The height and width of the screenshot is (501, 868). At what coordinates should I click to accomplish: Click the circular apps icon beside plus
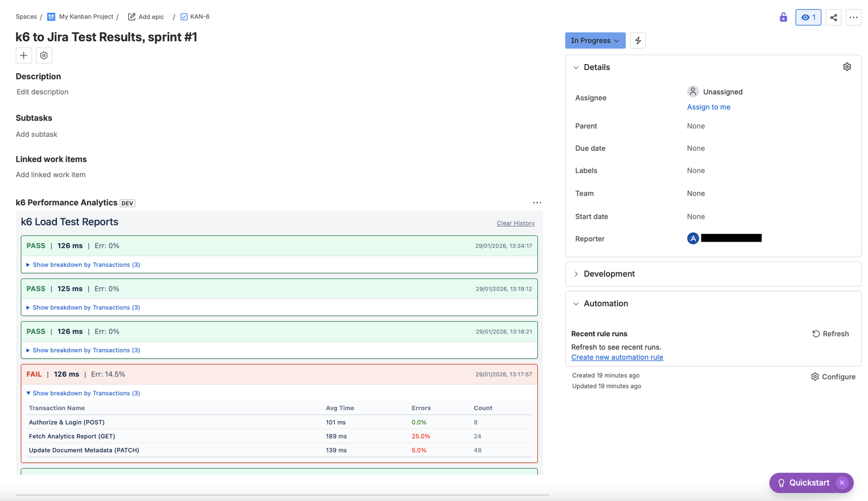point(44,56)
